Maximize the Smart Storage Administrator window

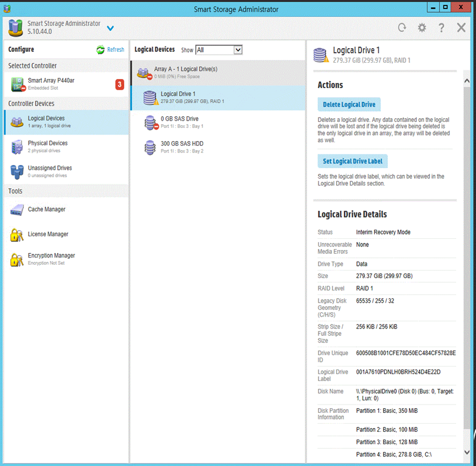(445, 7)
